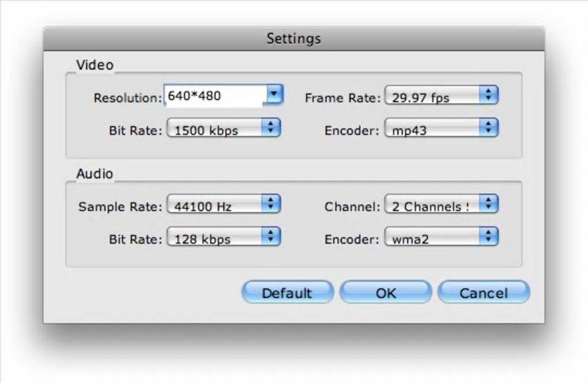The height and width of the screenshot is (383, 588).
Task: Click the Audio group heading
Action: click(95, 173)
